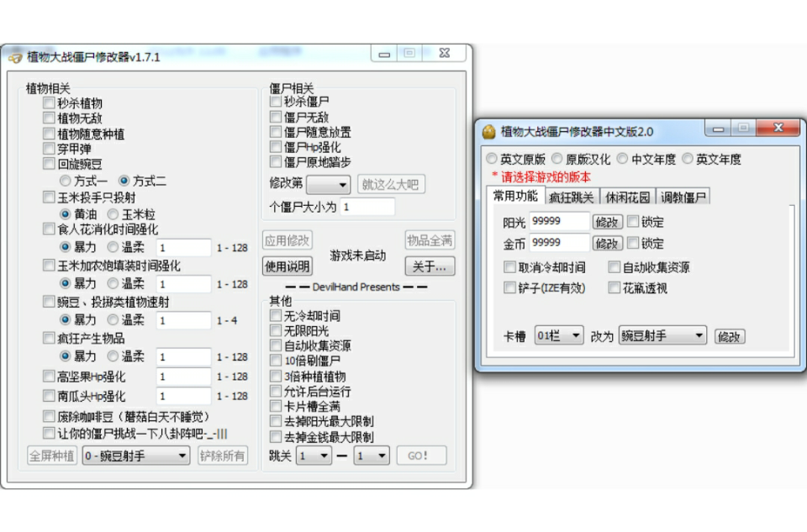Open the 休闲花园 tab
Image resolution: width=807 pixels, height=532 pixels.
(x=627, y=197)
